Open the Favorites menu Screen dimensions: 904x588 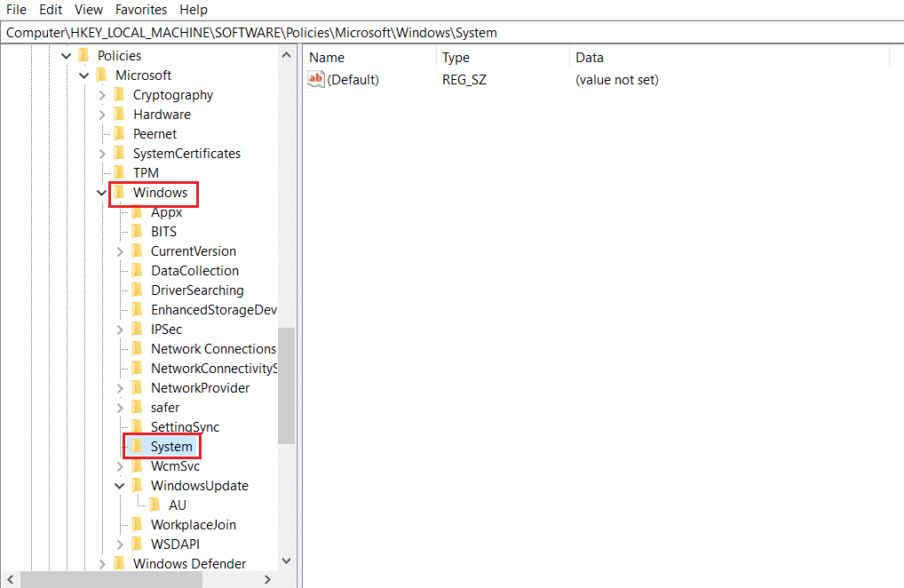pos(141,10)
